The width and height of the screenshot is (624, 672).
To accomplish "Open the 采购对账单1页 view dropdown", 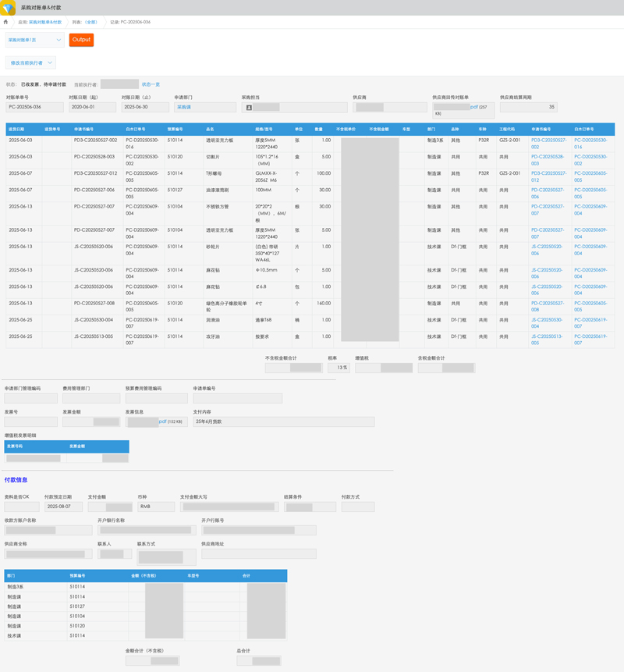I will pyautogui.click(x=35, y=39).
